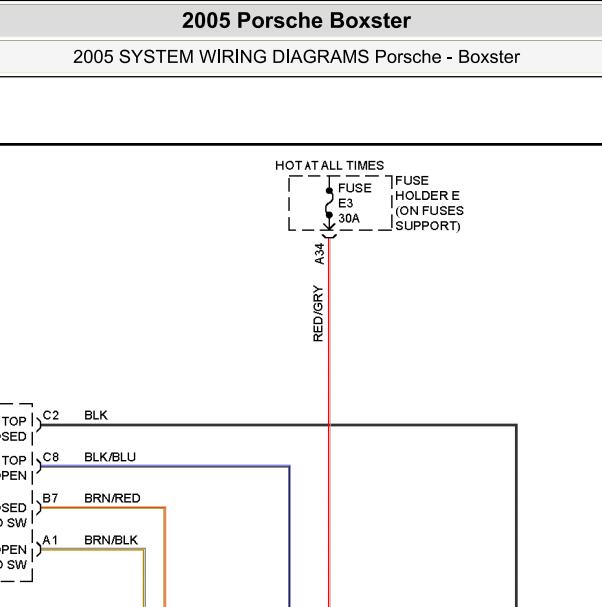The image size is (602, 607).
Task: Select the 'RED/GRY' vertical wire label
Action: click(318, 314)
